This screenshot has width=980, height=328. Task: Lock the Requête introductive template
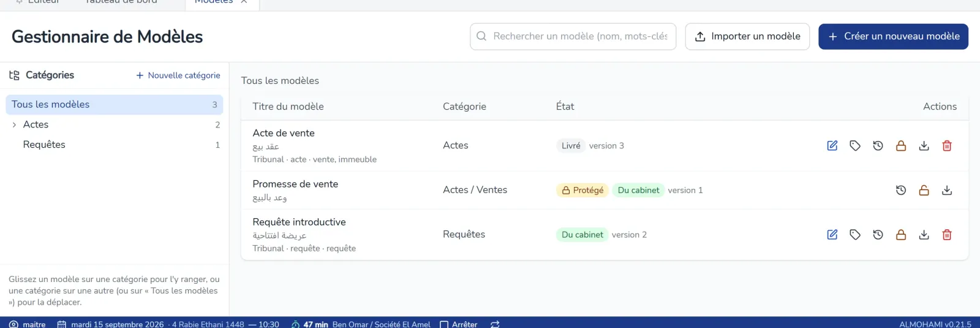coord(901,235)
